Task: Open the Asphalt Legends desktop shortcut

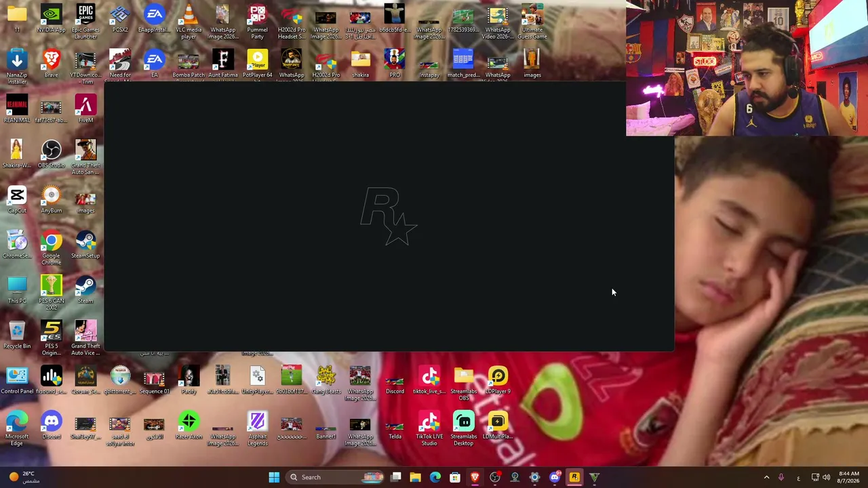Action: [257, 428]
